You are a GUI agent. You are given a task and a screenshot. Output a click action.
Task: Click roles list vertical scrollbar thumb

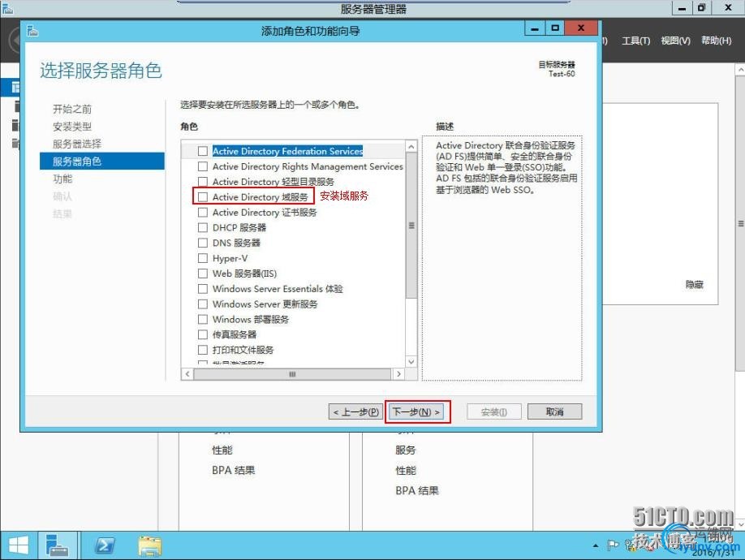pyautogui.click(x=411, y=225)
